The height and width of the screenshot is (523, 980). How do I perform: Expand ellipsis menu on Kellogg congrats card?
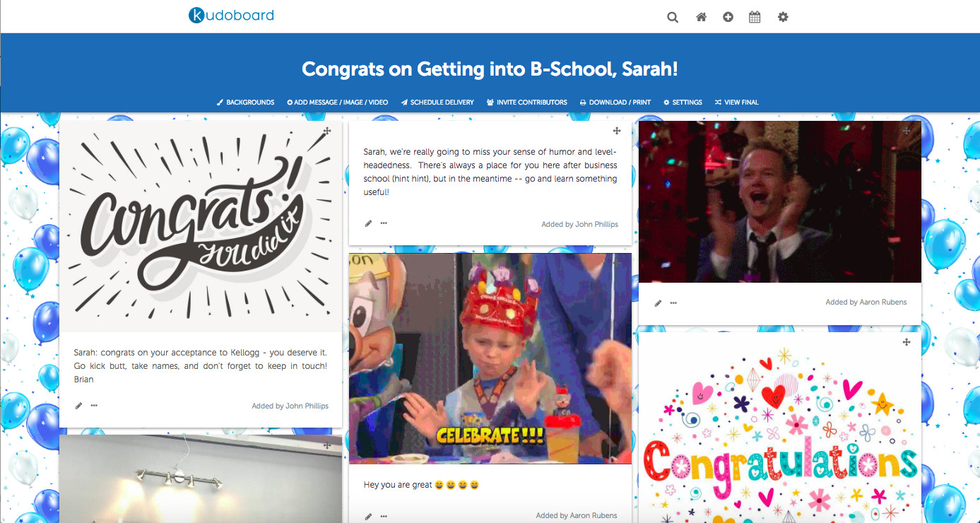94,406
